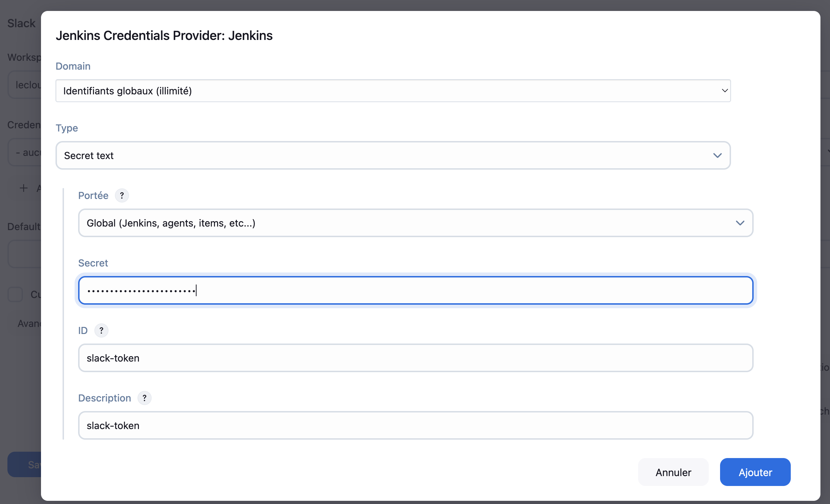Image resolution: width=830 pixels, height=504 pixels.
Task: Click the ID help question mark icon
Action: (101, 330)
